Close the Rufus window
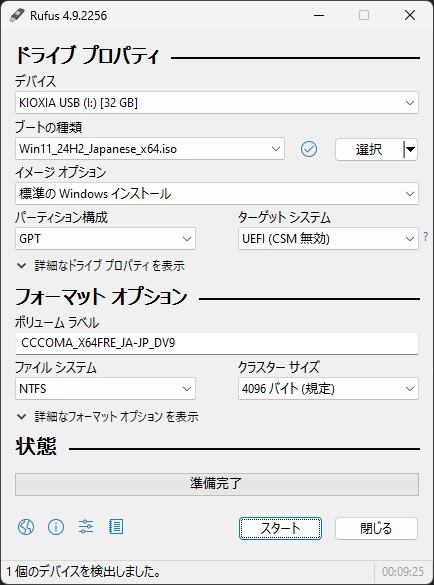 click(x=410, y=15)
